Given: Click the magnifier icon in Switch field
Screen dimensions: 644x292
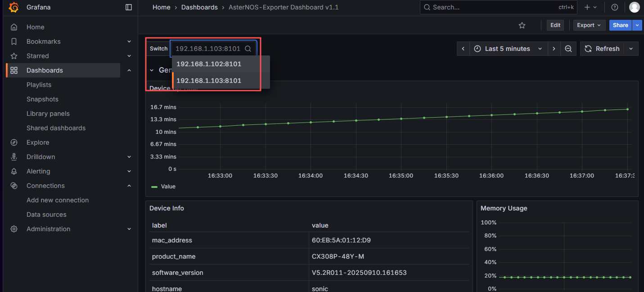Looking at the screenshot, I should tap(248, 49).
